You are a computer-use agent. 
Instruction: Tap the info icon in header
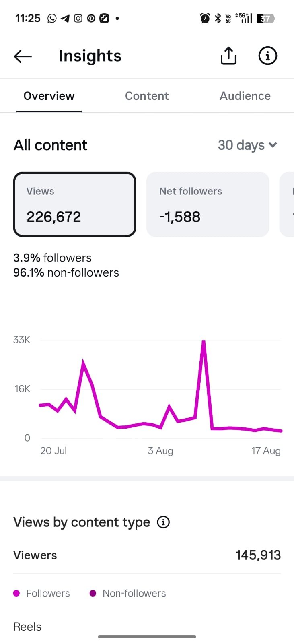pos(267,56)
